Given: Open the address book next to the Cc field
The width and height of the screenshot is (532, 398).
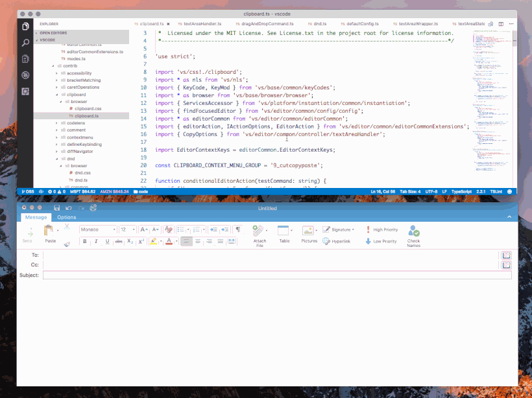Looking at the screenshot, I should (506, 265).
